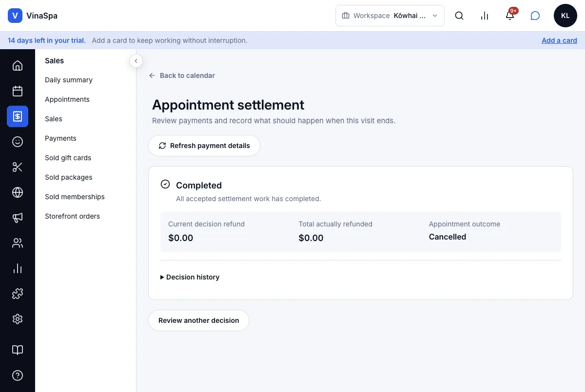This screenshot has width=585, height=392.
Task: Open the Settings gear icon
Action: 18,319
